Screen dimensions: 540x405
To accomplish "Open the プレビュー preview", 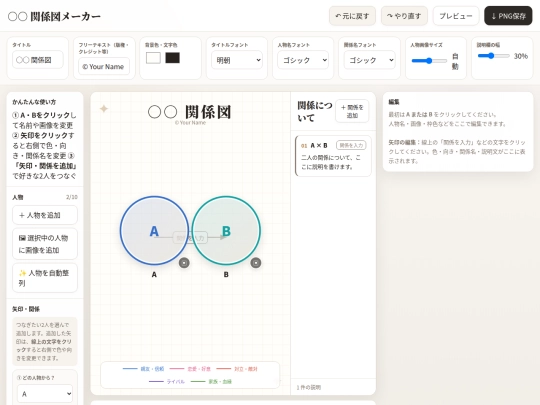I will [456, 16].
